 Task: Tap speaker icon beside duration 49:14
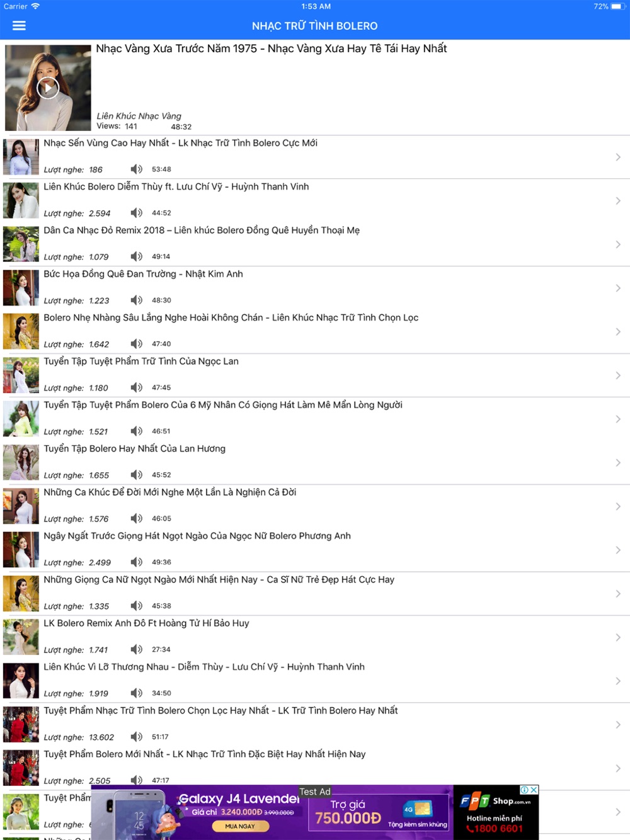137,256
